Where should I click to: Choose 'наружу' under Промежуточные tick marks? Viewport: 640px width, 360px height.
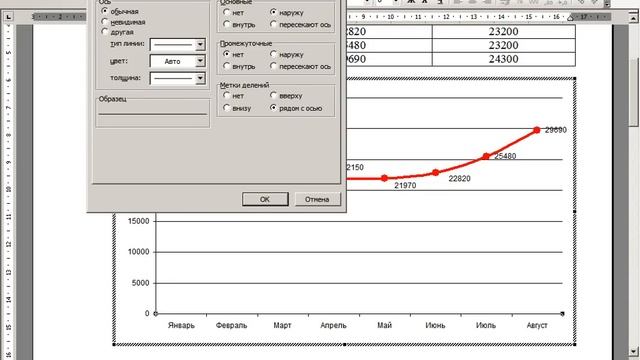pyautogui.click(x=273, y=54)
